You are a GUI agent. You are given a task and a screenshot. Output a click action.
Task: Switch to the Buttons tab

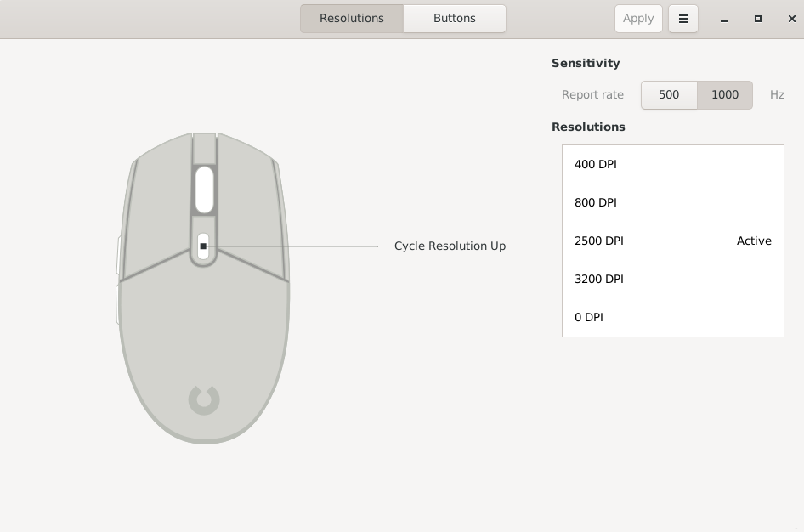pos(455,19)
